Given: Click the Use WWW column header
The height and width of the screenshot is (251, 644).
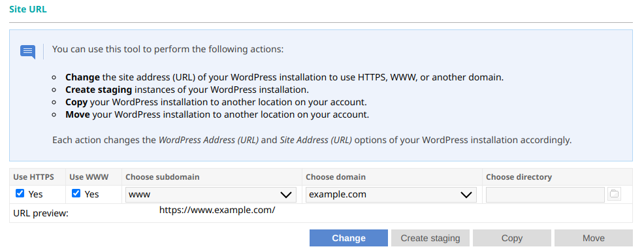Looking at the screenshot, I should click(89, 177).
